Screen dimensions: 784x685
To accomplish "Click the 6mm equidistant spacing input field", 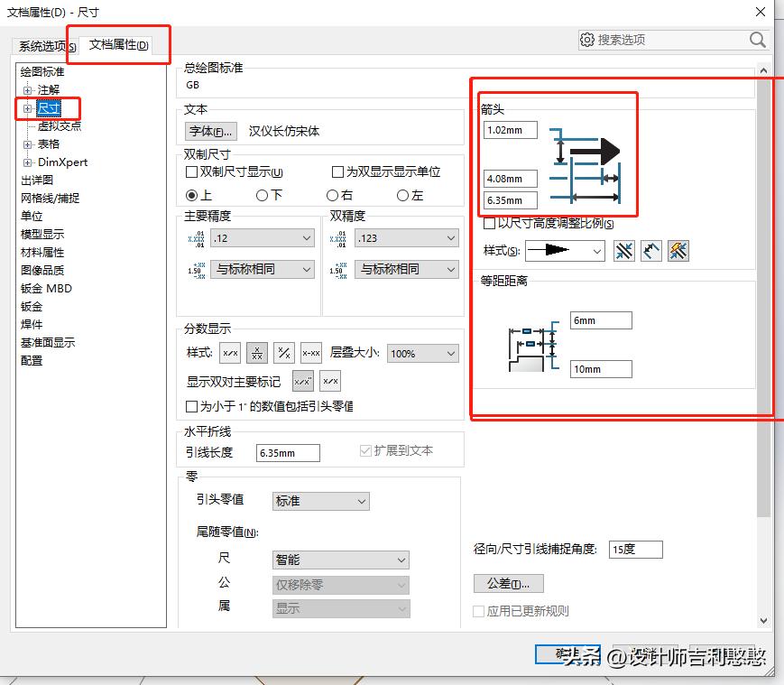I will coord(600,320).
